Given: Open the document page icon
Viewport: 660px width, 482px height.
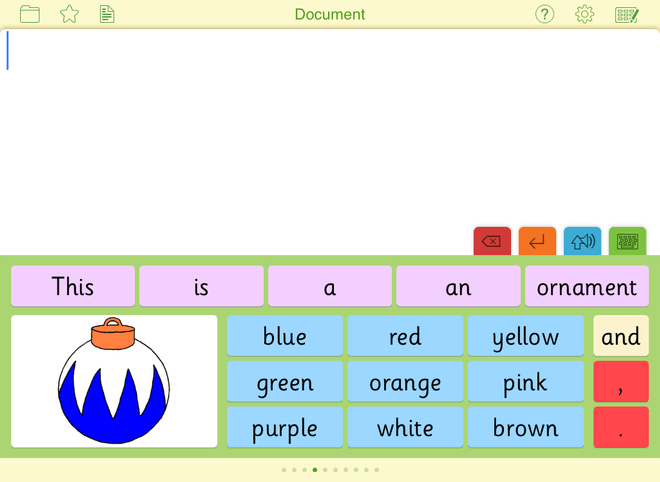Looking at the screenshot, I should click(107, 14).
